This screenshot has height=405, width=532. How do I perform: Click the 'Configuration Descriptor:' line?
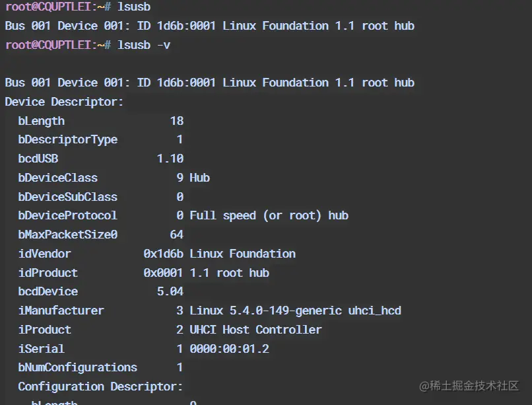[100, 387]
